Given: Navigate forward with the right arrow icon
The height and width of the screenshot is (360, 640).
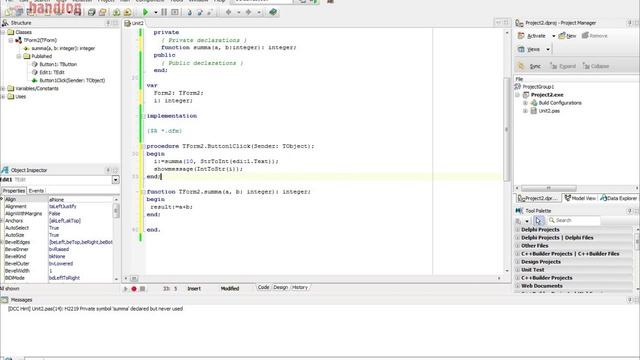Looking at the screenshot, I should (x=249, y=12).
